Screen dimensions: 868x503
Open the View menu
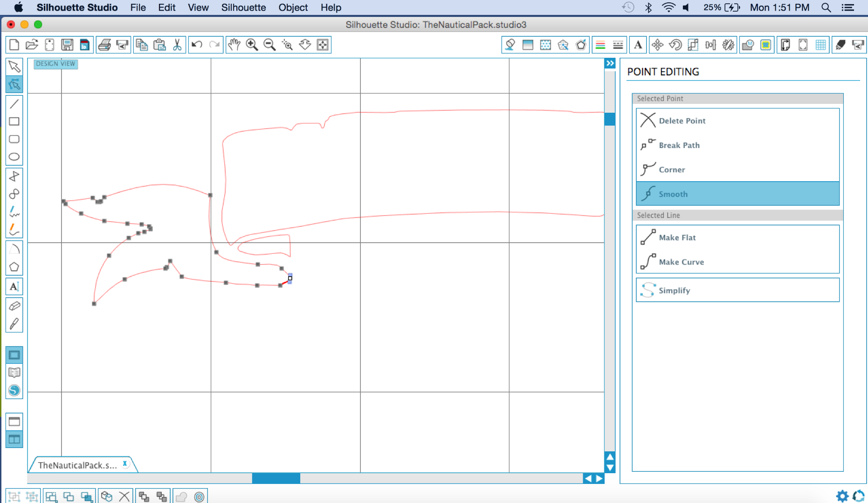pyautogui.click(x=198, y=7)
